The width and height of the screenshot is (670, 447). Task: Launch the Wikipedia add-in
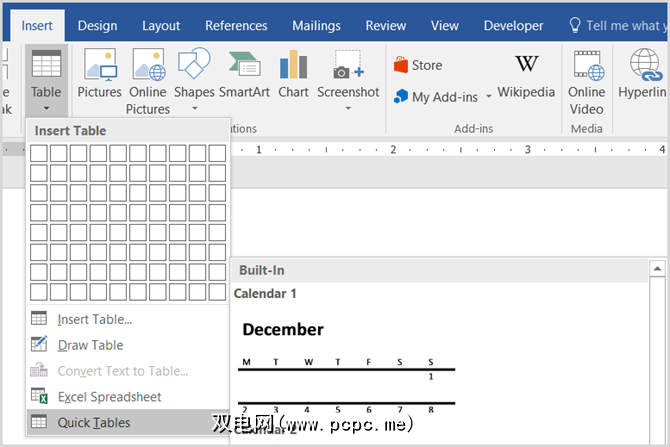point(526,76)
